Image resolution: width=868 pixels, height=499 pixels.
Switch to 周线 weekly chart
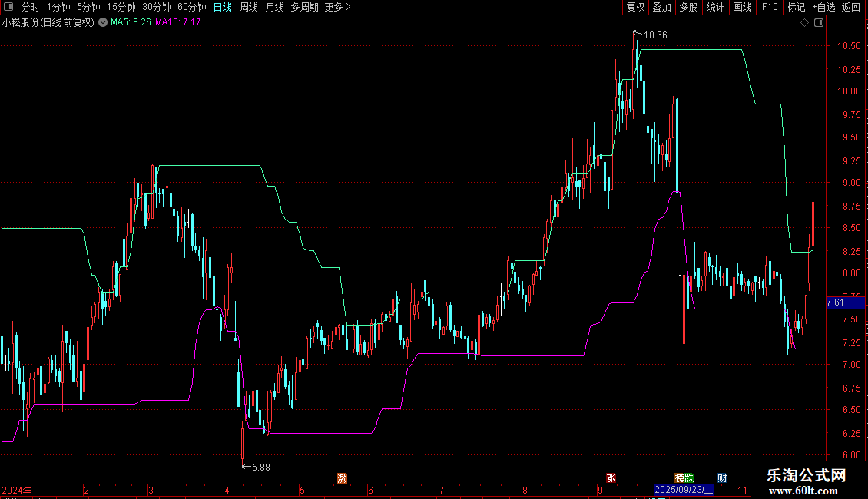[249, 7]
